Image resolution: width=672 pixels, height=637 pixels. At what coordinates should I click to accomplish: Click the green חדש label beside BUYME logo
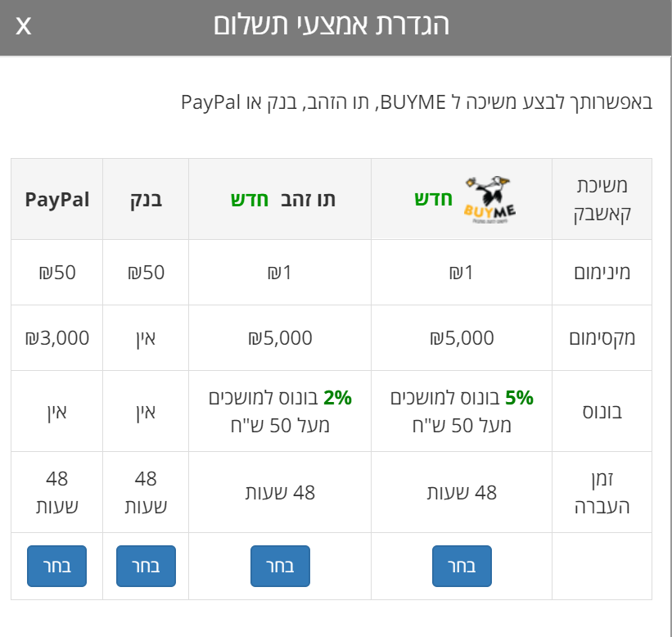(433, 199)
